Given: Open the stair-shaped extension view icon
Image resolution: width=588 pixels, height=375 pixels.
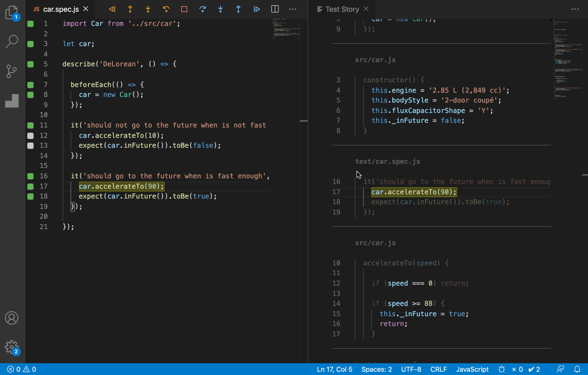Looking at the screenshot, I should click(x=12, y=101).
